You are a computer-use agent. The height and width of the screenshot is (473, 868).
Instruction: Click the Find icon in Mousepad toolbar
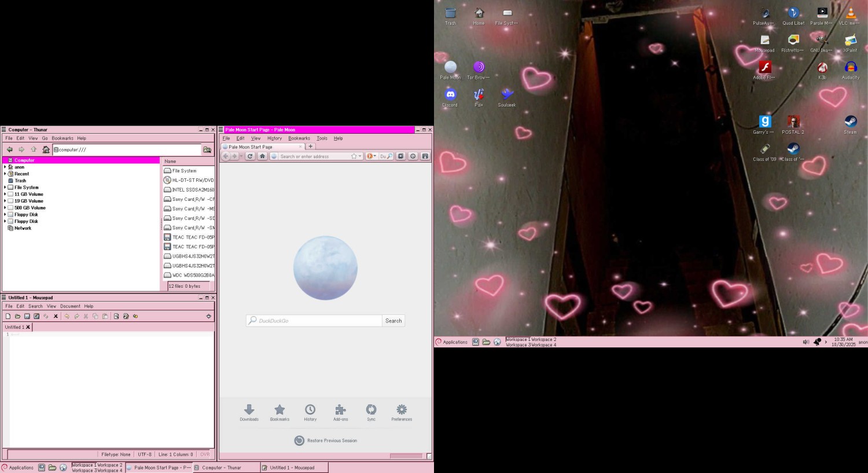tap(116, 316)
